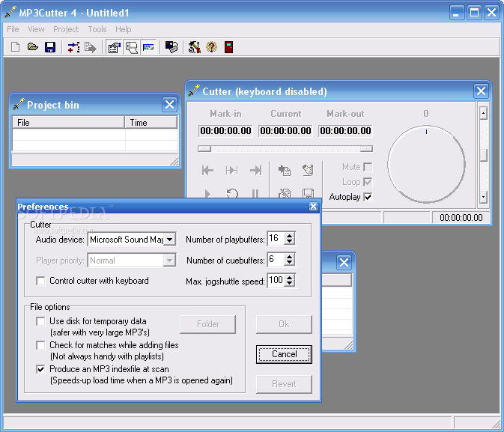Click the add cut to list icon in Cutter
The height and width of the screenshot is (432, 504).
coord(285,170)
